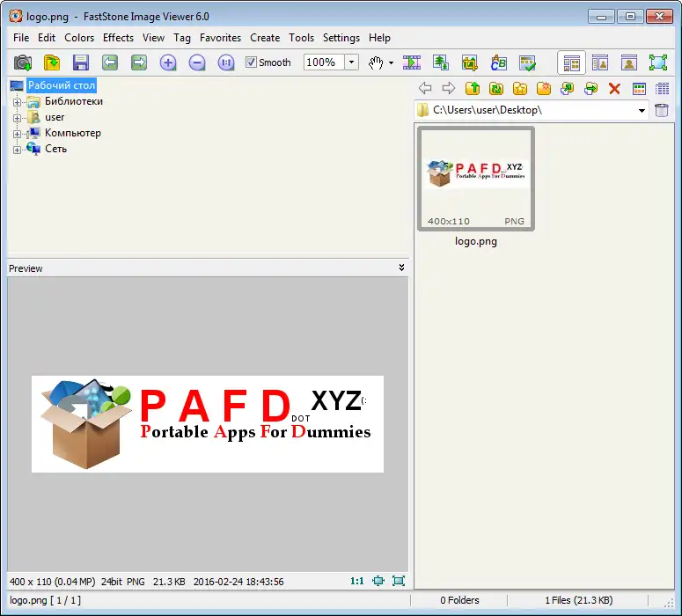Screen dimensions: 682x616
Task: Create new folder icon with red sparkle
Action: (544, 88)
